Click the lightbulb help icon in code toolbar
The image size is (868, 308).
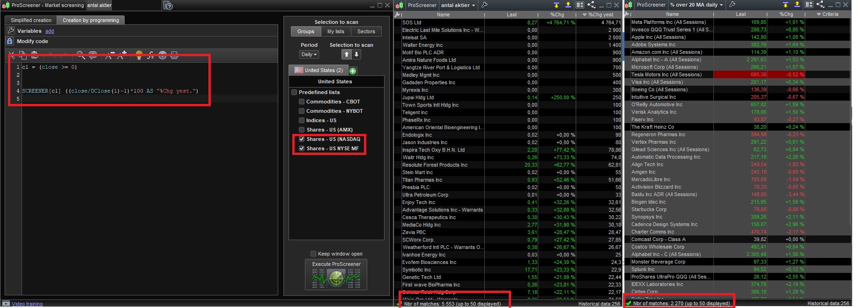(139, 55)
